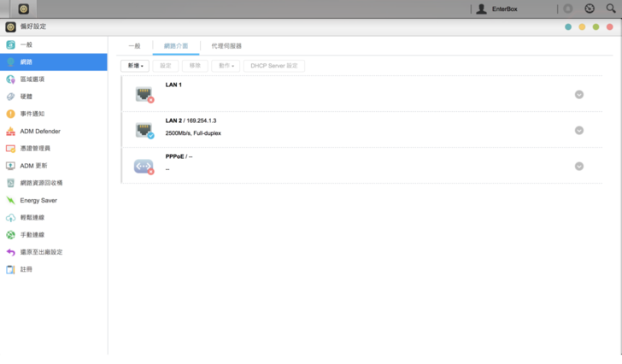Switch to the 一般 tab
Viewport: 622px width, 364px height.
tap(134, 46)
